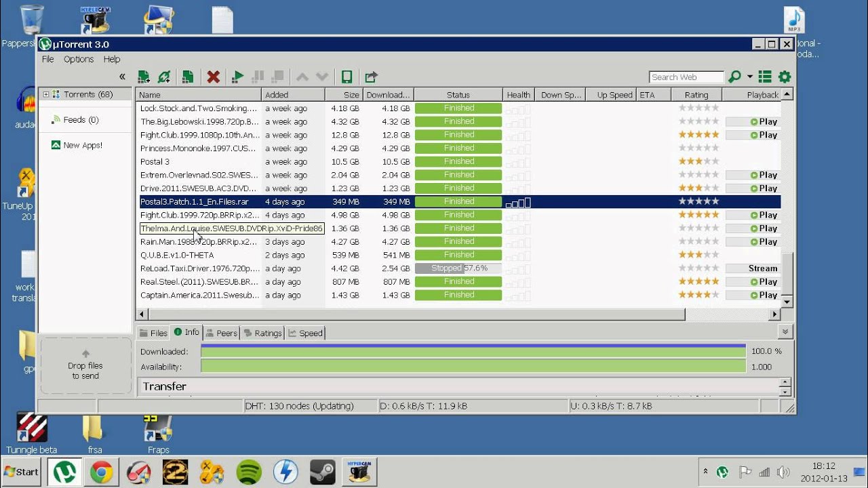Click the torrent list horizontal scrollbar
Screen dimensions: 868x488
416,314
